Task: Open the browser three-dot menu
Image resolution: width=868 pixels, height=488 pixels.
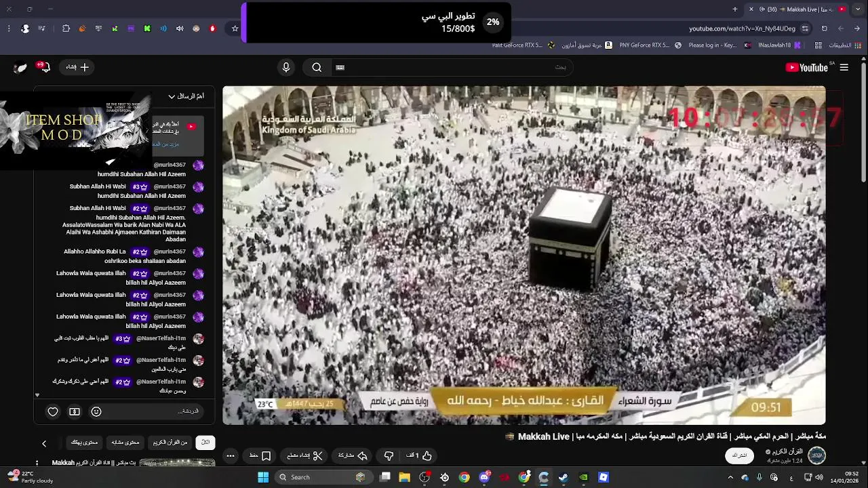Action: point(9,28)
